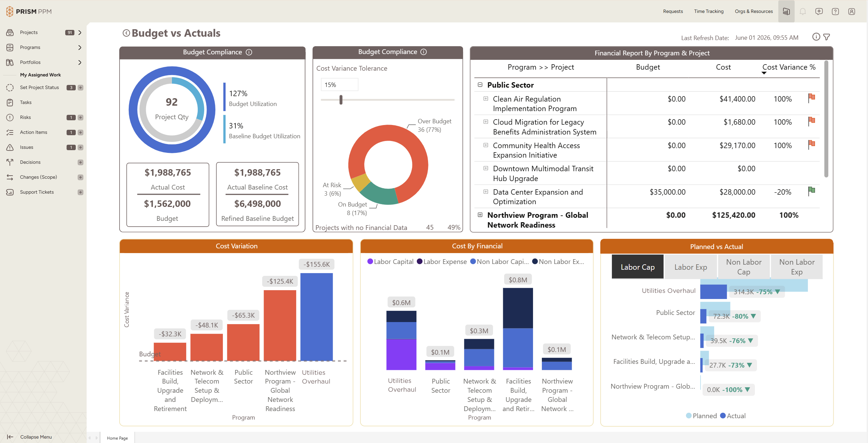
Task: Collapse the Public Sector program group
Action: [x=480, y=85]
